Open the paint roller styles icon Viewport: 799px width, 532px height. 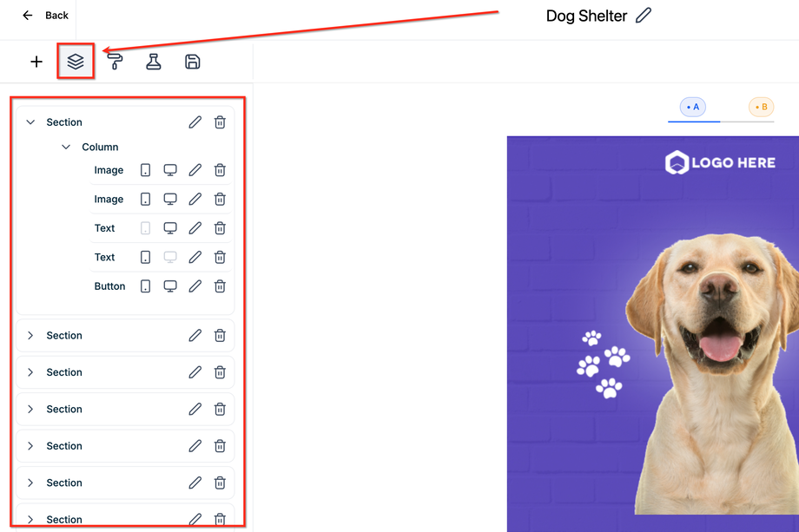115,62
